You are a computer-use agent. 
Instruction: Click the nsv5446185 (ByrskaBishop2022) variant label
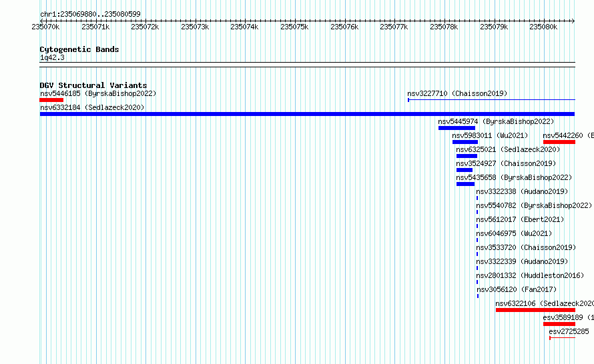(x=98, y=93)
